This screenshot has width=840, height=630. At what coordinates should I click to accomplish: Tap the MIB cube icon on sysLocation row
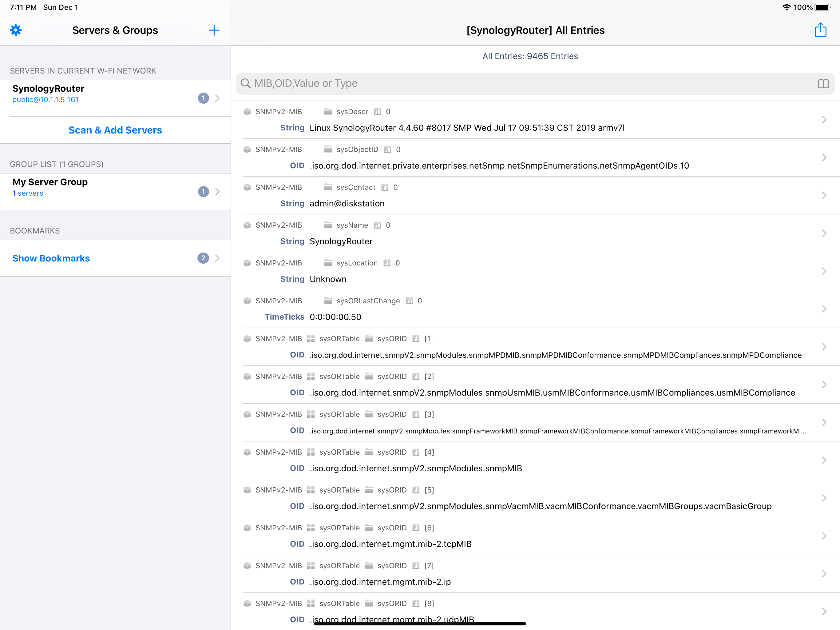[x=247, y=263]
